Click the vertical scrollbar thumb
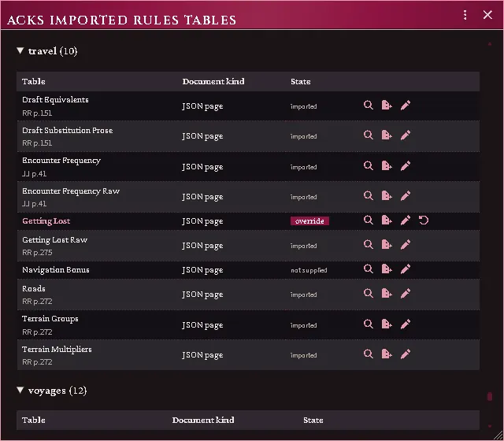Screen dimensions: 504x441 (490, 397)
